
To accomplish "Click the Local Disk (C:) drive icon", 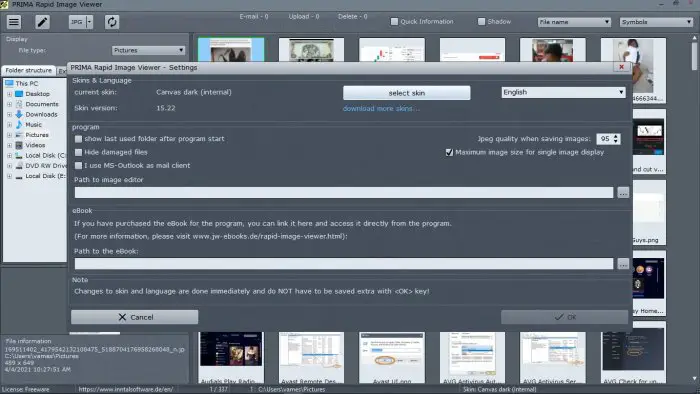I will (19, 155).
